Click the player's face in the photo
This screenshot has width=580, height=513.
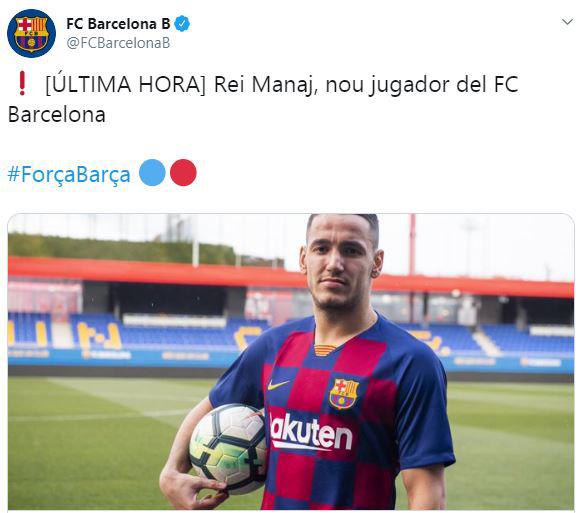[340, 264]
